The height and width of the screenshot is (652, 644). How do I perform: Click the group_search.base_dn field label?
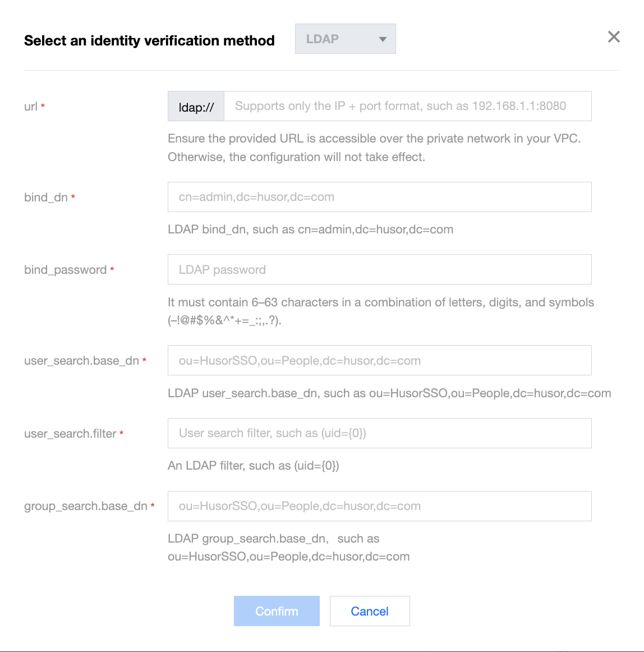85,506
